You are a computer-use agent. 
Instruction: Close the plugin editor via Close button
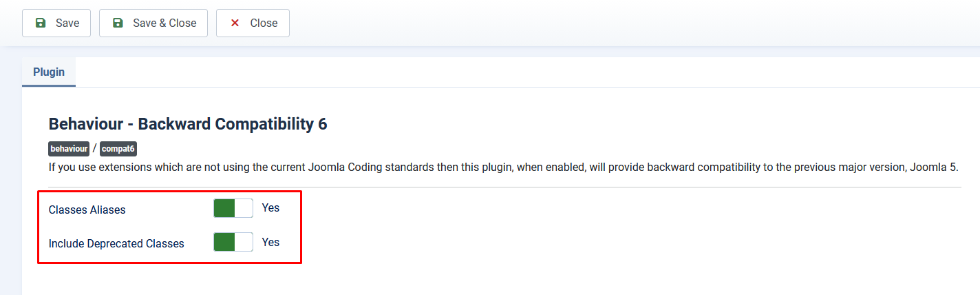point(253,23)
